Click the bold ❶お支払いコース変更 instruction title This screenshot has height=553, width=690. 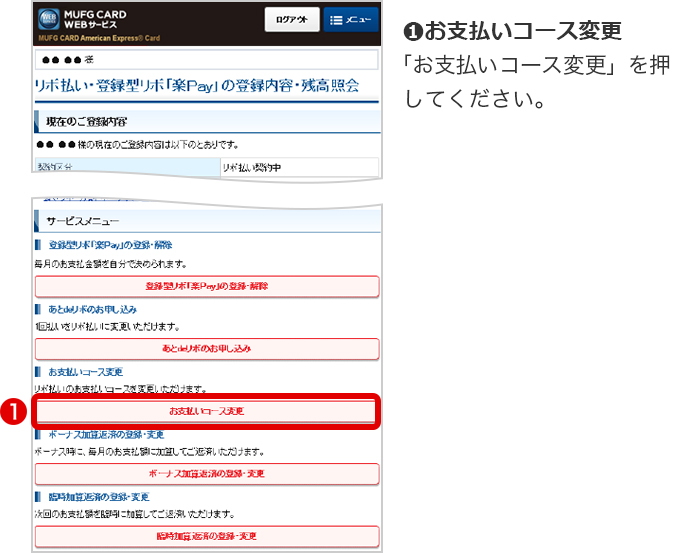(x=516, y=30)
